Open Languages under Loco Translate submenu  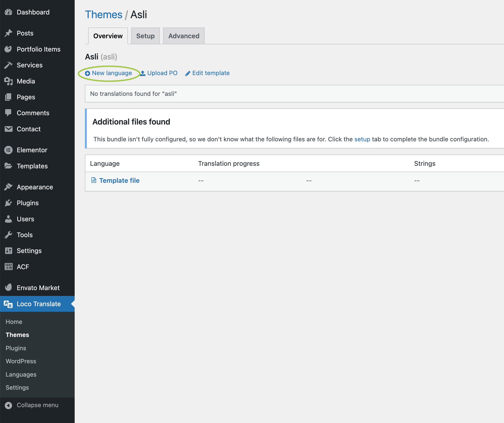(x=21, y=374)
